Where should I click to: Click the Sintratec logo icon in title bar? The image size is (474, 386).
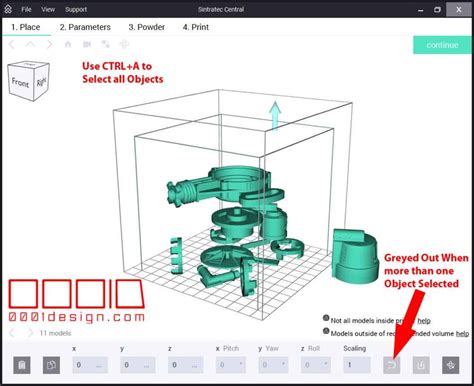click(x=8, y=9)
